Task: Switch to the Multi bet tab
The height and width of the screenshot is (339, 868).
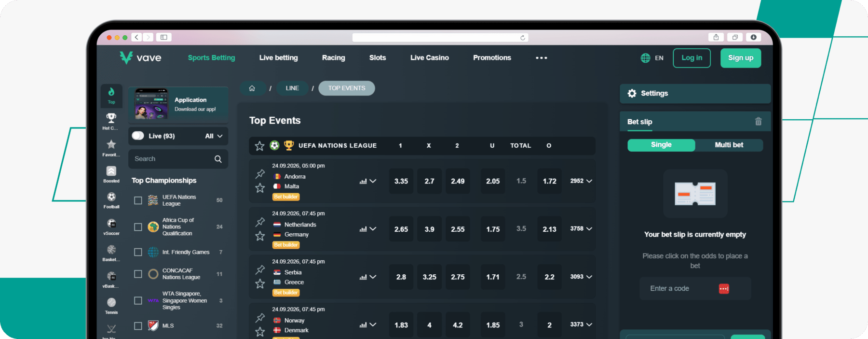Action: point(729,145)
